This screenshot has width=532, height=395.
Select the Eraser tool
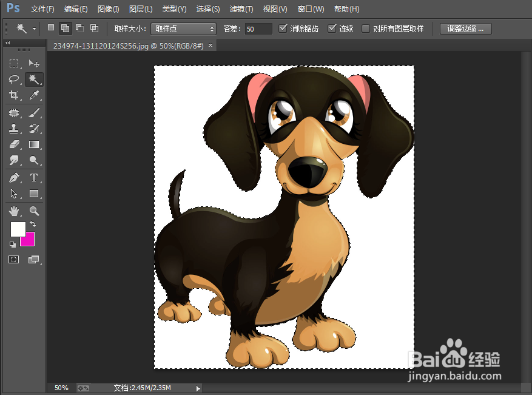14,144
